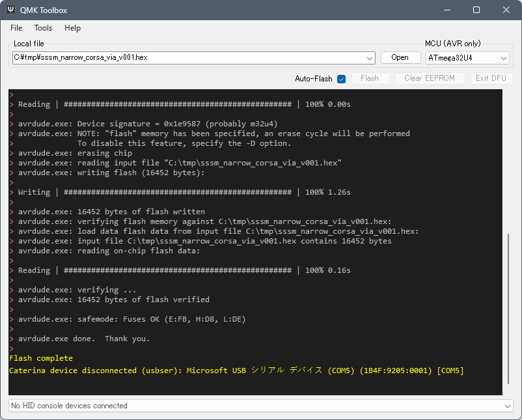Image resolution: width=522 pixels, height=420 pixels.
Task: Click the 'safemode: Fuses OK' line
Action: point(131,319)
